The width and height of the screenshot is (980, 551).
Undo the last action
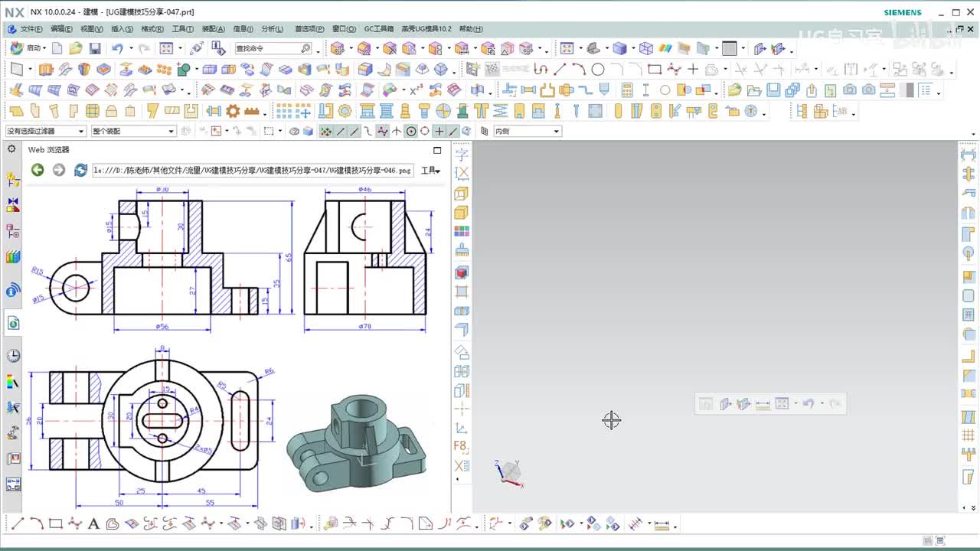coord(117,48)
